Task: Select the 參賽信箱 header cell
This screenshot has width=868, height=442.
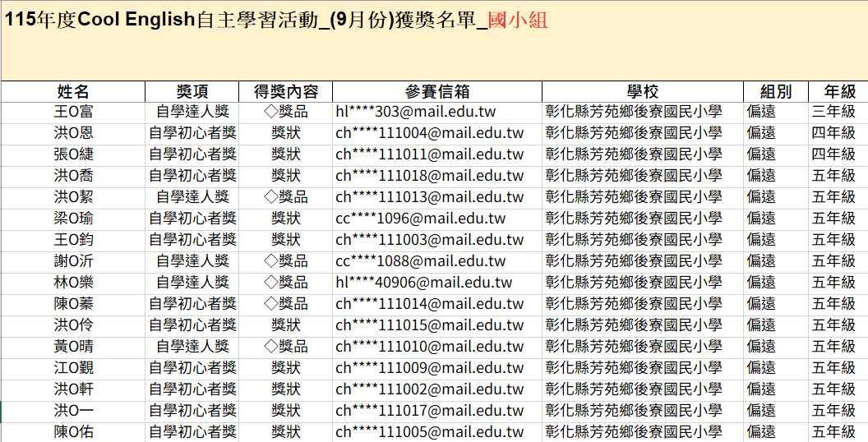Action: [x=437, y=92]
